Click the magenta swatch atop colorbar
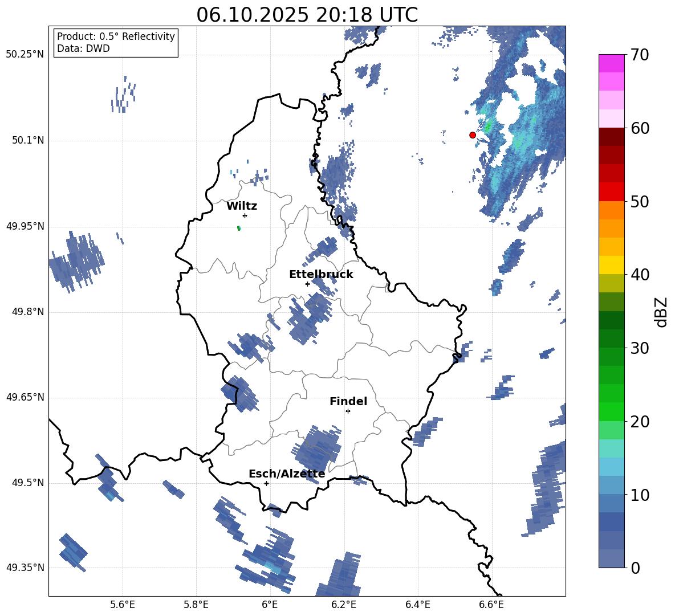Image resolution: width=675 pixels, height=616 pixels. [x=611, y=63]
